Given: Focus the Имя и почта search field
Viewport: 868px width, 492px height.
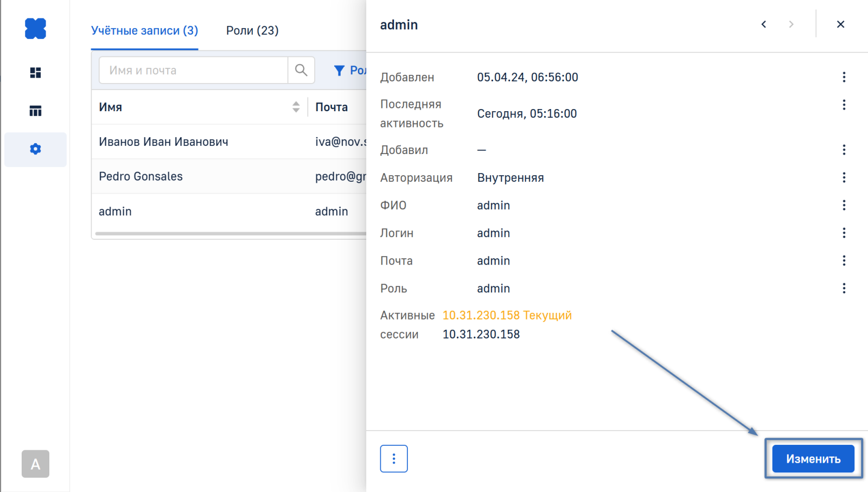Looking at the screenshot, I should [x=193, y=71].
